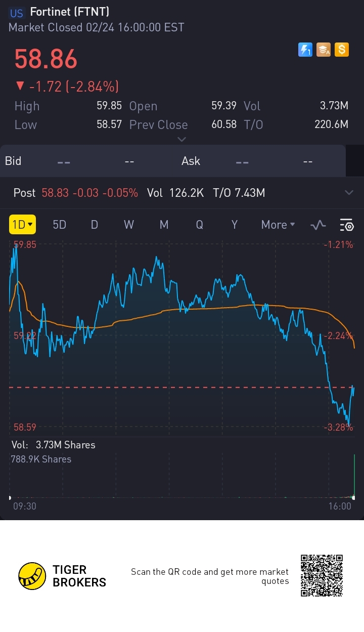
Task: Tap the US market flag badge
Action: click(x=17, y=13)
